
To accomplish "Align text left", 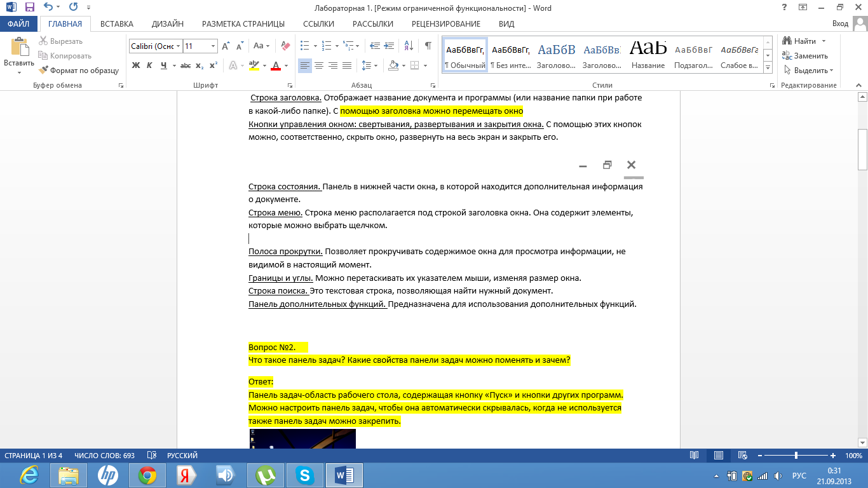I will [x=305, y=65].
